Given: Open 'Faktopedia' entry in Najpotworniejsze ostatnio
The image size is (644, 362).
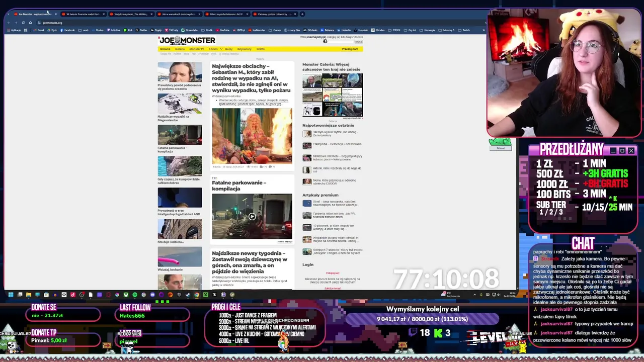Looking at the screenshot, I should click(337, 144).
